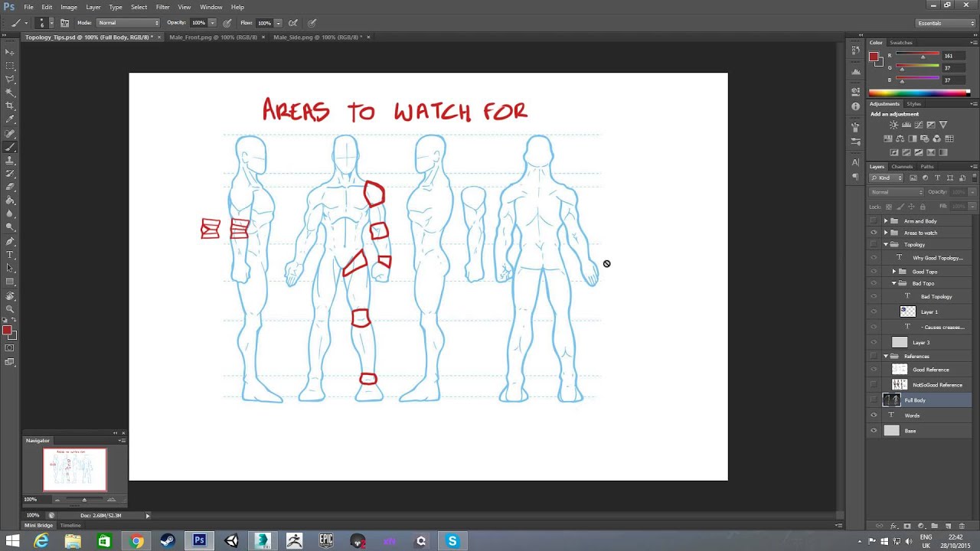Open the Histogram panel icon
The width and height of the screenshot is (980, 551).
(856, 70)
